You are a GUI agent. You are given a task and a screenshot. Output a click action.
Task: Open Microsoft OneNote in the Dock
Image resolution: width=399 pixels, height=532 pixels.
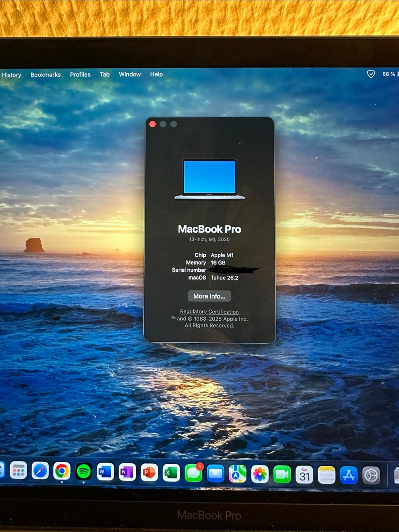(x=127, y=473)
